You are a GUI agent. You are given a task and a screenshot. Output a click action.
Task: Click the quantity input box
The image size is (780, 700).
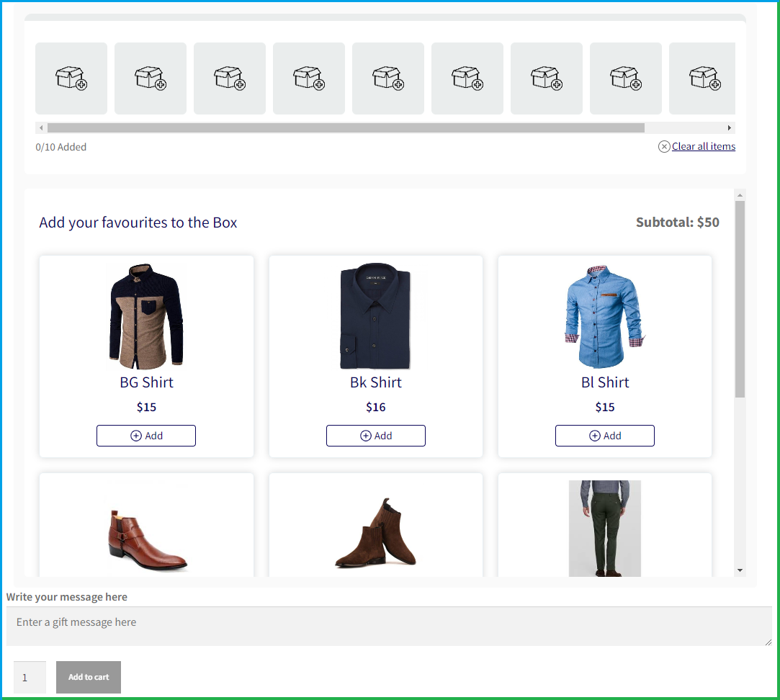pos(29,677)
